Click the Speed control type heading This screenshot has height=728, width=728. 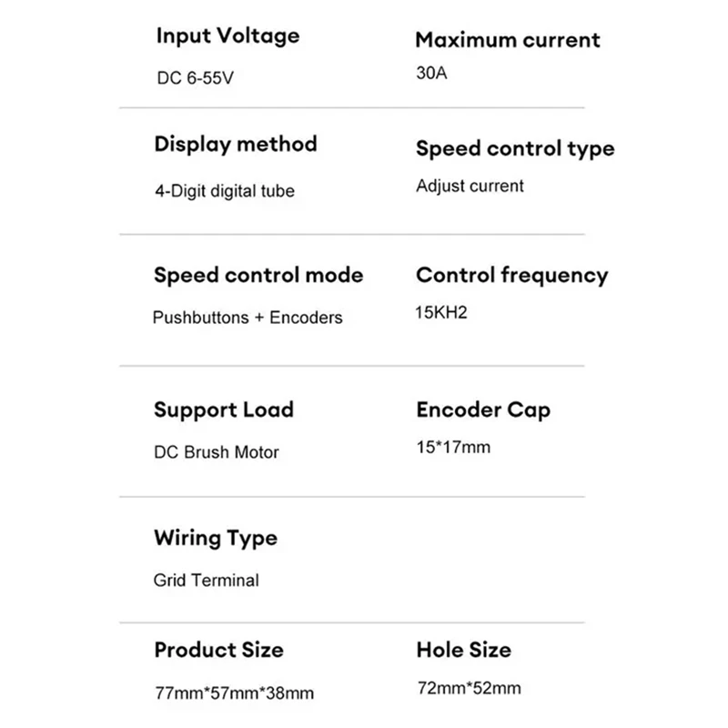pyautogui.click(x=515, y=149)
